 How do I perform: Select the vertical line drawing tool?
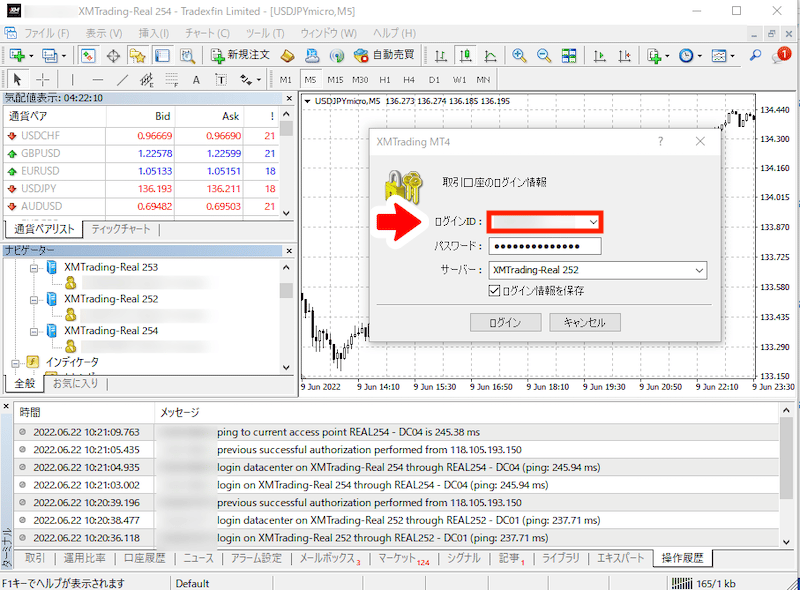tap(72, 80)
